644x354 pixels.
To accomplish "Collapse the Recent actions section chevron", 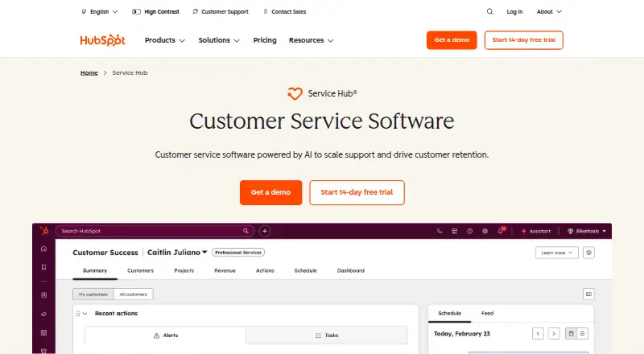I will coord(85,313).
